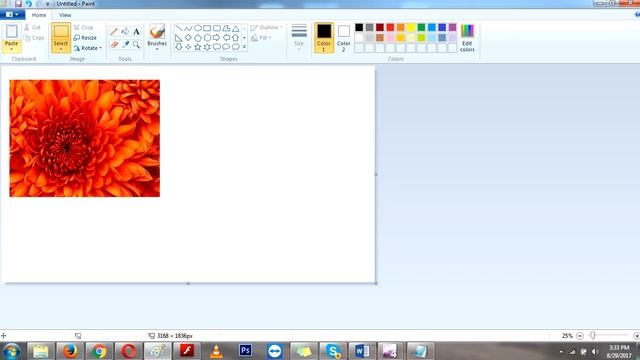This screenshot has height=360, width=640.
Task: Click the orange flower image on canvas
Action: [x=84, y=138]
